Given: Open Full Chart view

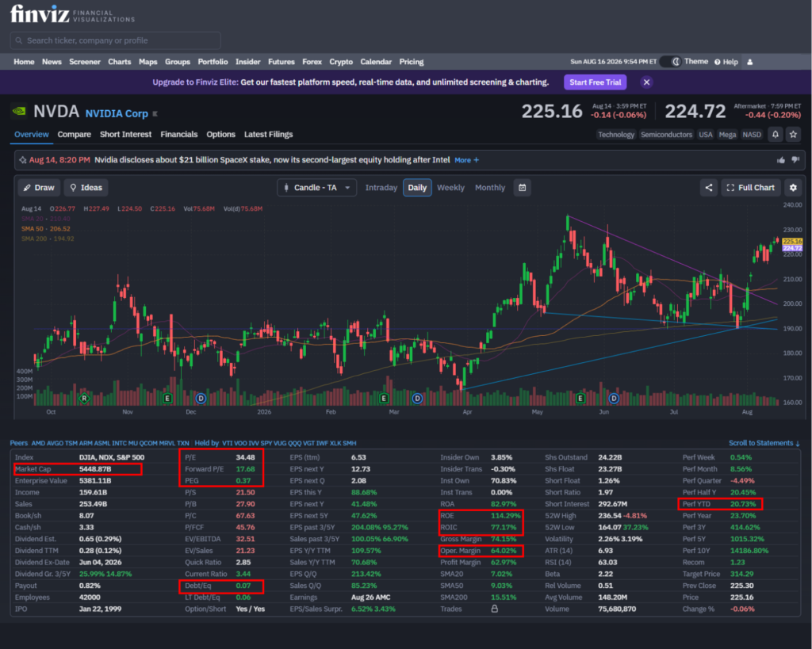Looking at the screenshot, I should [751, 187].
